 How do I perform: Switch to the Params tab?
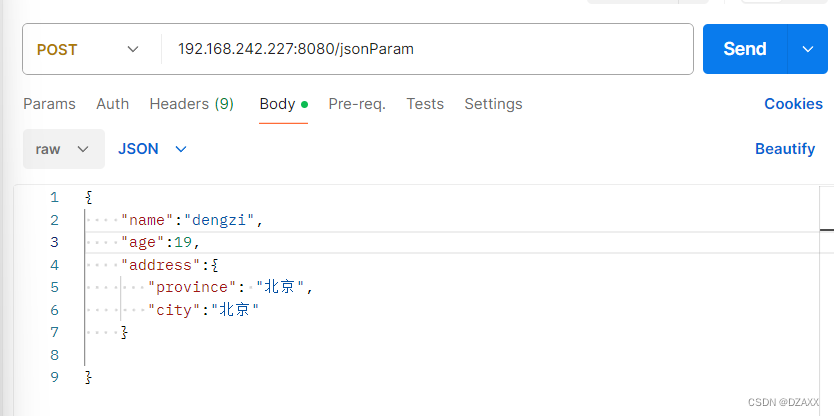(x=49, y=104)
